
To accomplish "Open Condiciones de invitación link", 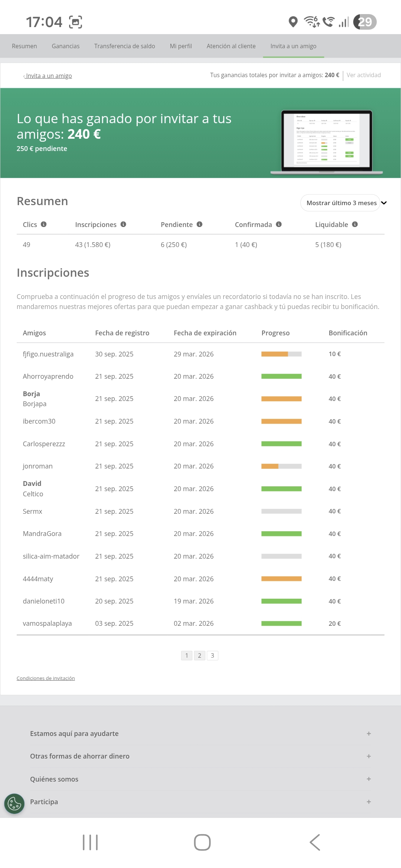I will click(46, 678).
